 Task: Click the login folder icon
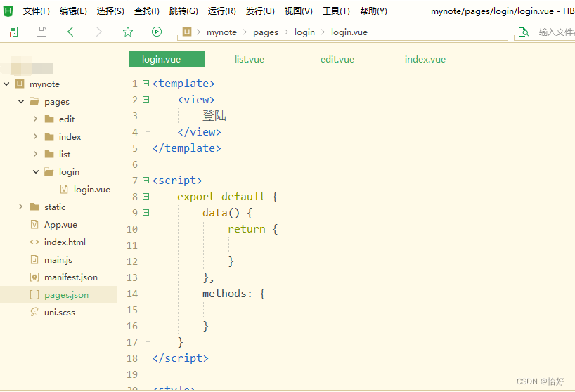(x=49, y=172)
